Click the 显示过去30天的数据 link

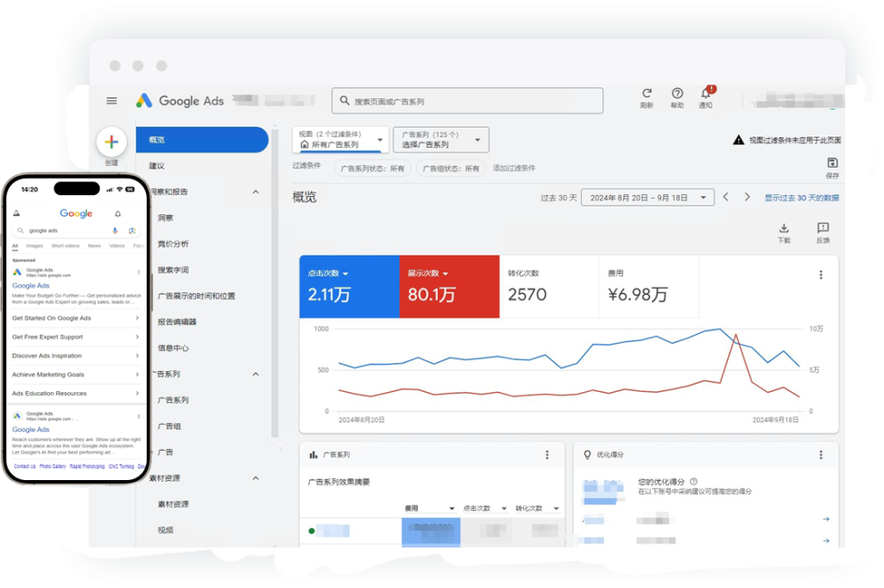click(800, 196)
